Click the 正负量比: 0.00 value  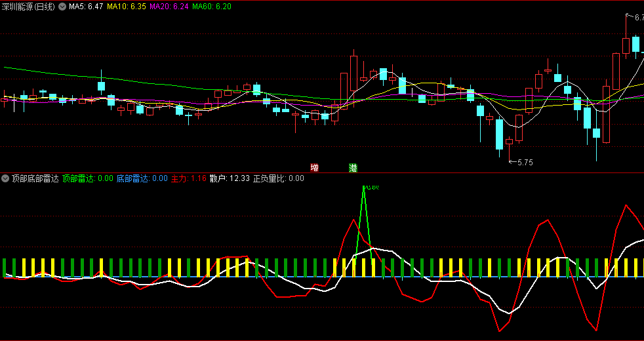[279, 178]
